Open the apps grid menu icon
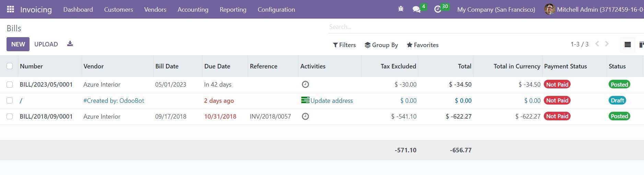The width and height of the screenshot is (644, 175). click(x=11, y=9)
